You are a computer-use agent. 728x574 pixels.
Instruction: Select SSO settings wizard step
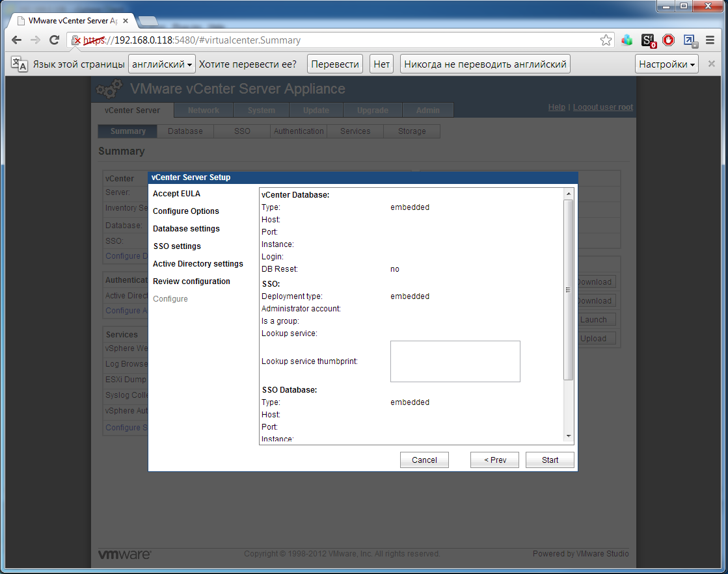pos(177,246)
